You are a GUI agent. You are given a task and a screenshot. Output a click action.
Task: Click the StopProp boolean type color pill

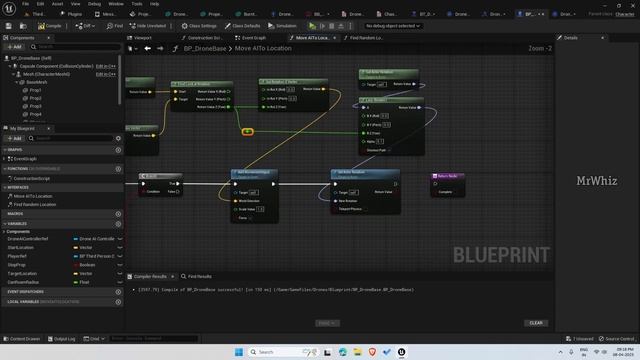(x=76, y=265)
